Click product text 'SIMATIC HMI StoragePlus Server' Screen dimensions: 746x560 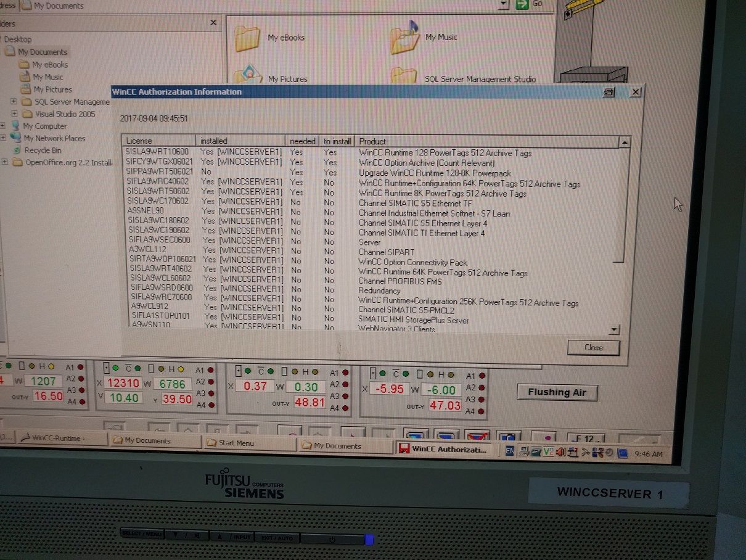pos(413,320)
